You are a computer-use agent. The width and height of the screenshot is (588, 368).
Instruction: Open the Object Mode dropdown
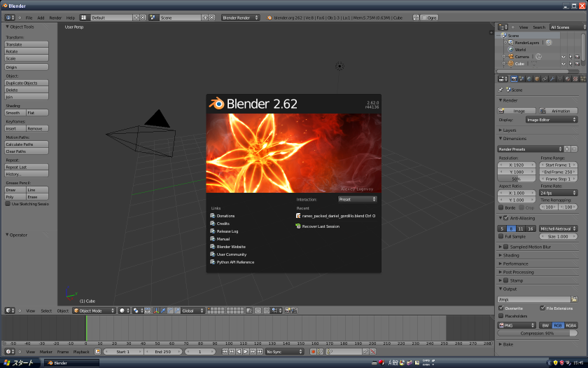pos(94,311)
